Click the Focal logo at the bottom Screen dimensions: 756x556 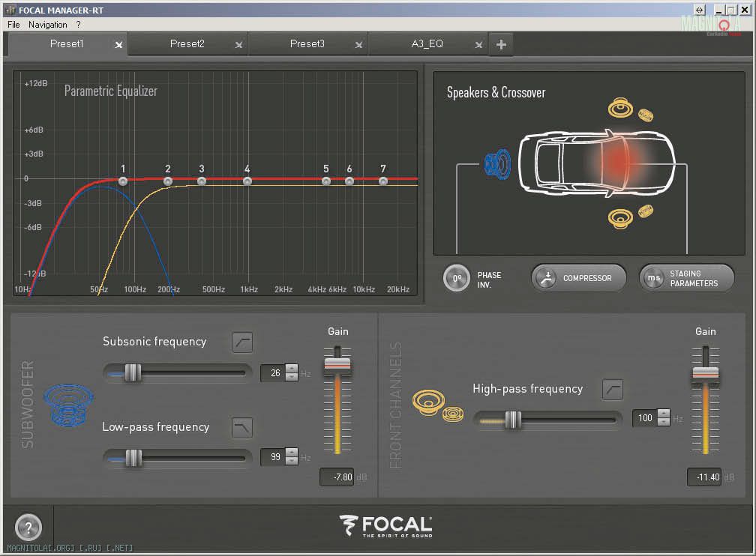tap(386, 526)
